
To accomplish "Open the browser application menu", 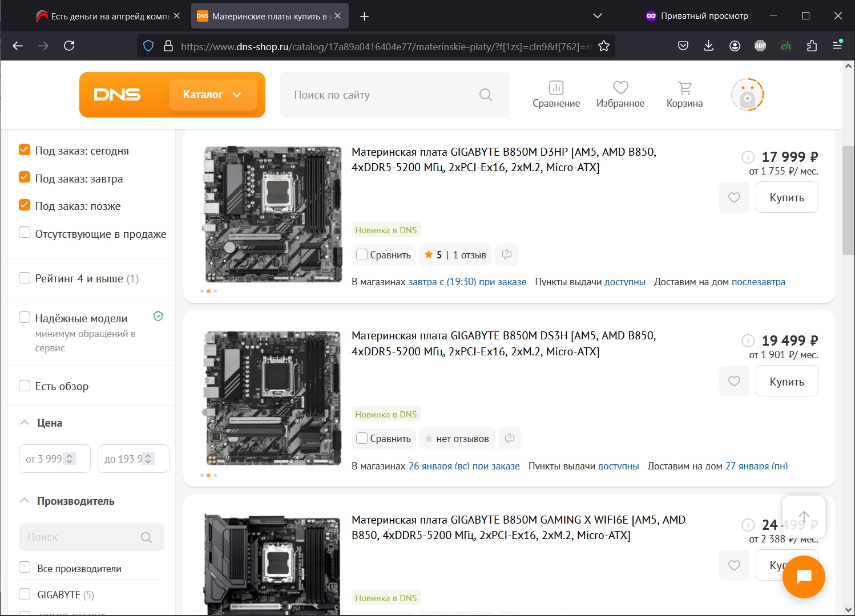I will (x=837, y=45).
